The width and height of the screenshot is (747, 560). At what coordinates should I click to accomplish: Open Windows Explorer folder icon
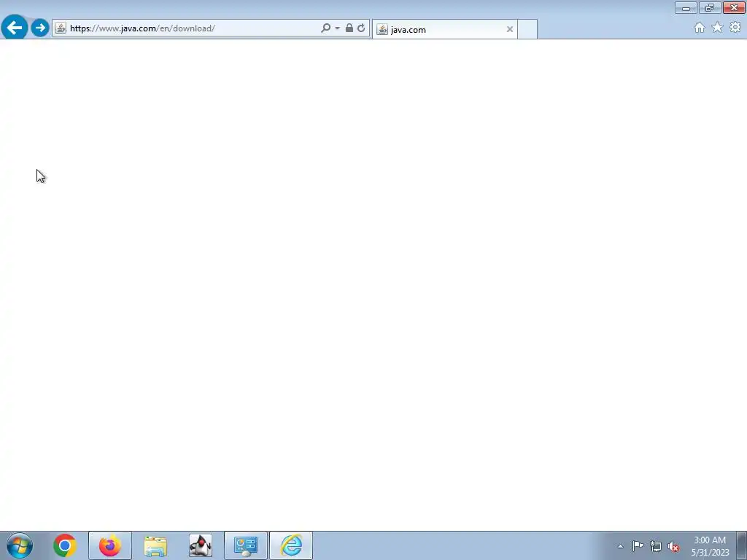(x=155, y=545)
